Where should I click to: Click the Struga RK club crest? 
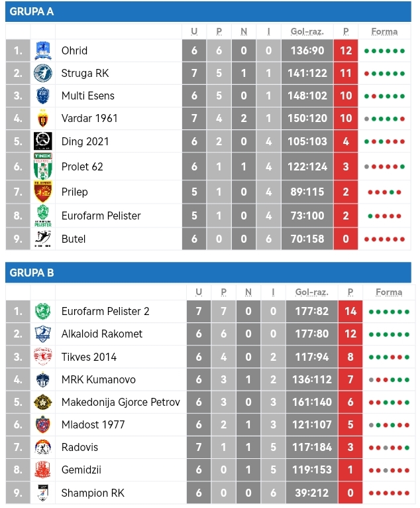tap(43, 74)
